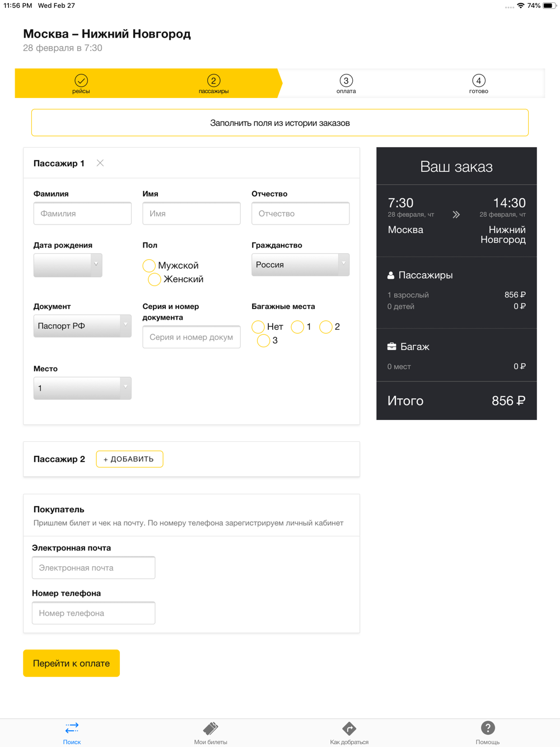The height and width of the screenshot is (747, 560).
Task: Tap the departure time 7:30
Action: point(400,203)
